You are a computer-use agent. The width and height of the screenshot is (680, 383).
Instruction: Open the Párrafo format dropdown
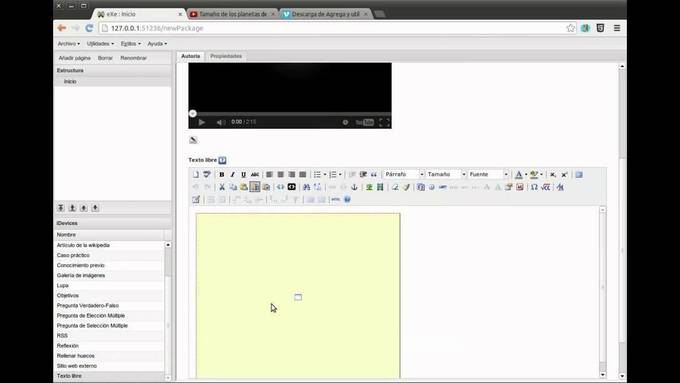click(403, 174)
